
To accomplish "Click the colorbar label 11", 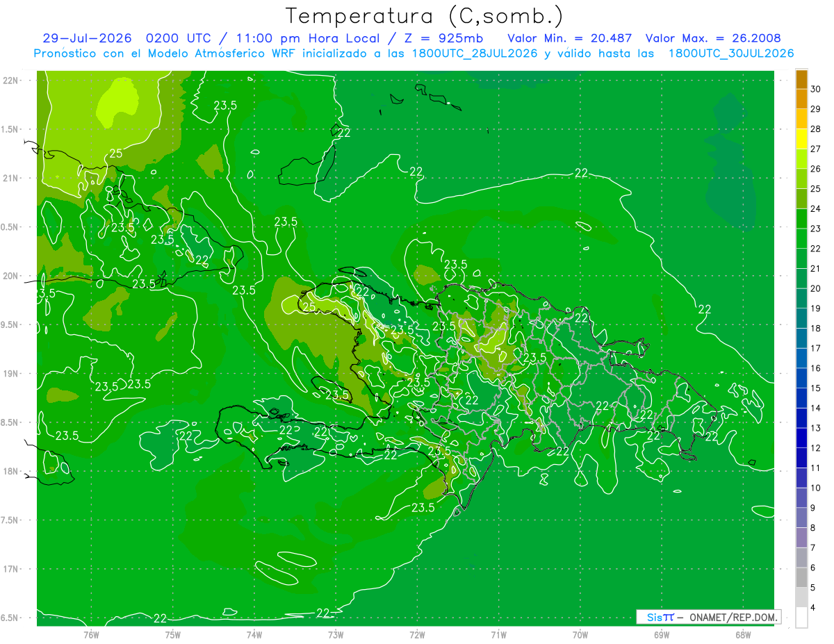I will 816,468.
